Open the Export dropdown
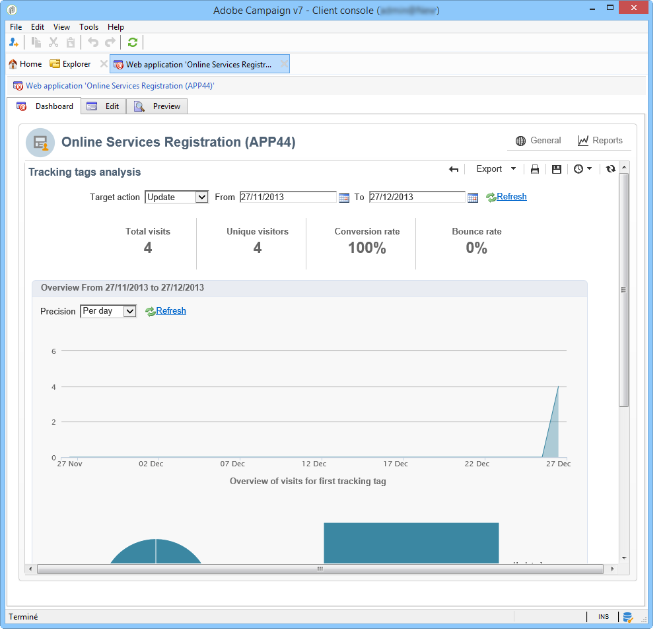Screen dimensions: 665x644 click(x=496, y=169)
